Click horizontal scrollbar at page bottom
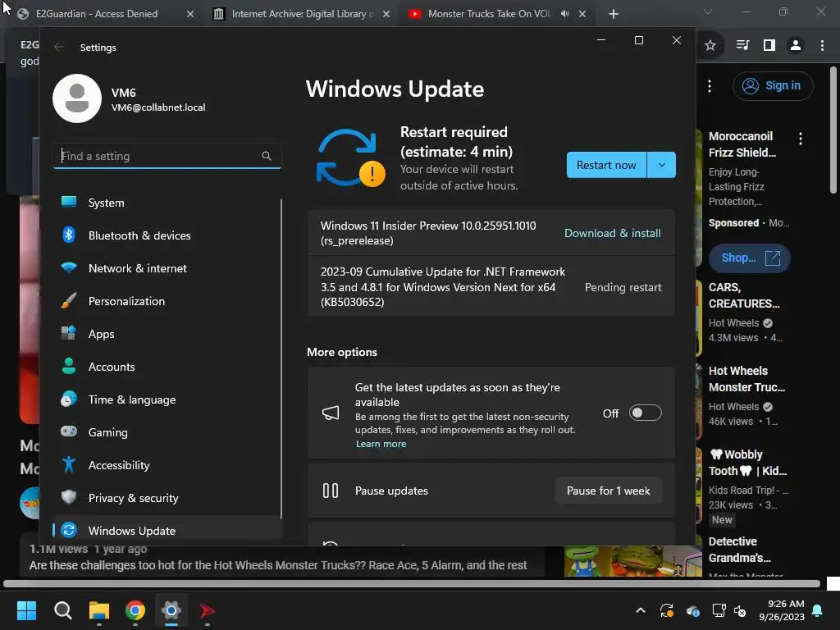The height and width of the screenshot is (630, 840). [412, 583]
